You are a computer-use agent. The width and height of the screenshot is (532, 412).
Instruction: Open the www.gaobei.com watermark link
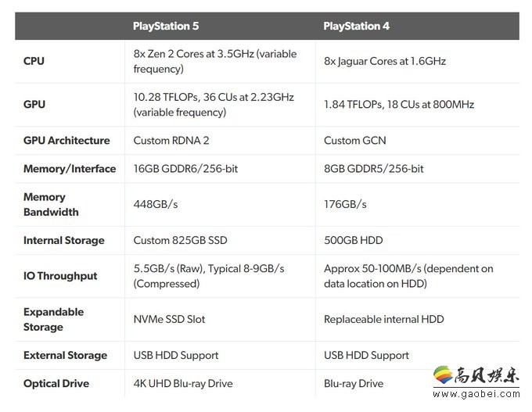coord(476,394)
